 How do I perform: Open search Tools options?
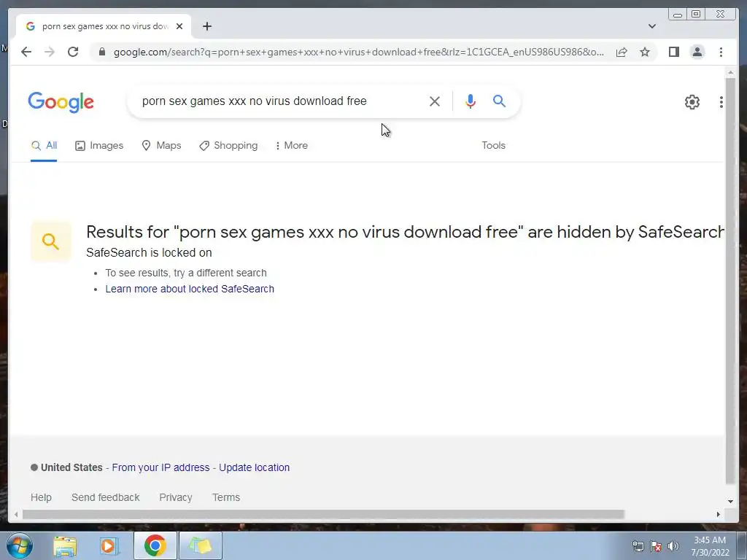pyautogui.click(x=493, y=145)
